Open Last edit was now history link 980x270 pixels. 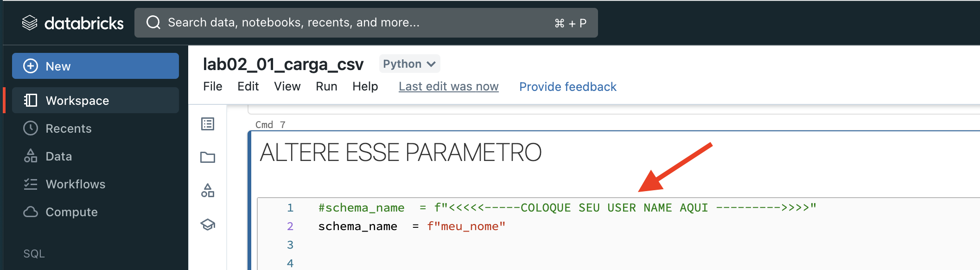coord(448,87)
